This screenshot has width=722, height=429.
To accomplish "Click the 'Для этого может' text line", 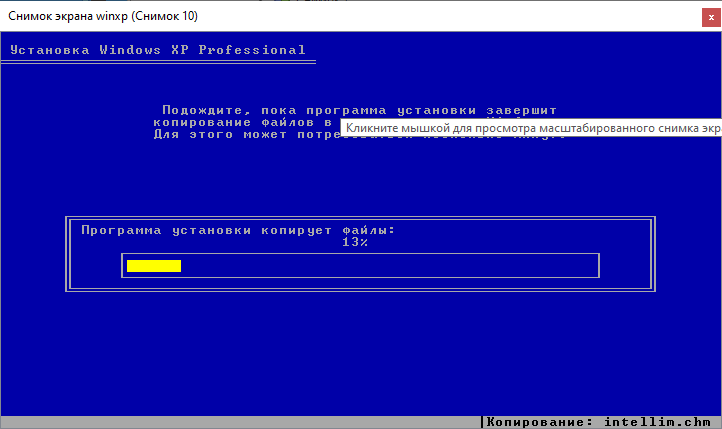I will (x=220, y=134).
